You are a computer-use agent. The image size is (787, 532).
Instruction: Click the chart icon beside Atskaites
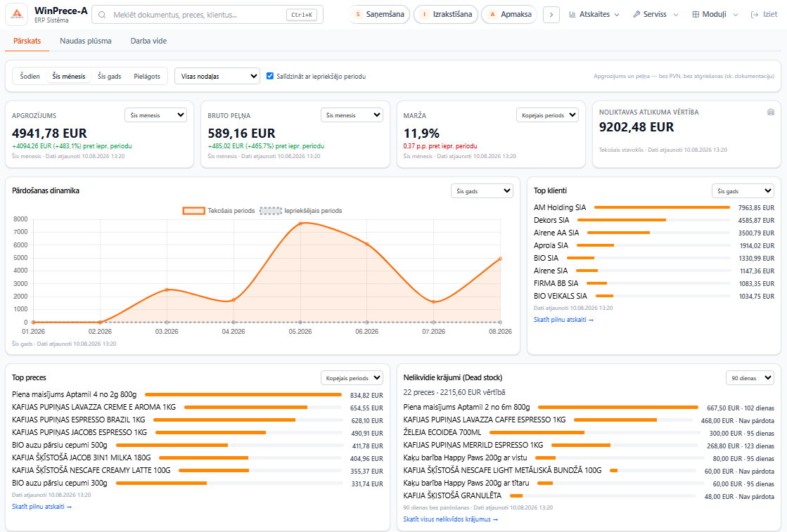click(x=572, y=15)
